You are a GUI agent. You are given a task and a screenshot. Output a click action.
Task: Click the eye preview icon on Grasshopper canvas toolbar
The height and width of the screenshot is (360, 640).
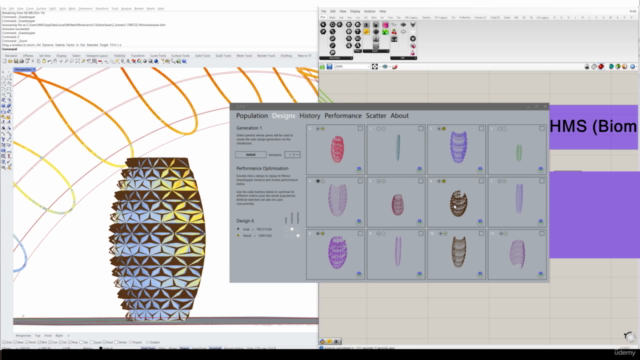coord(384,67)
